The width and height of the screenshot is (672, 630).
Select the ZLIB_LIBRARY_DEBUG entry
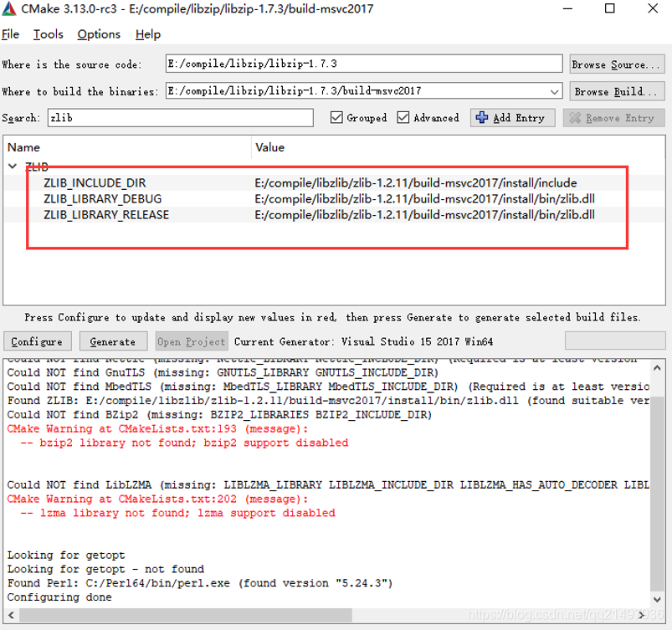[x=102, y=199]
